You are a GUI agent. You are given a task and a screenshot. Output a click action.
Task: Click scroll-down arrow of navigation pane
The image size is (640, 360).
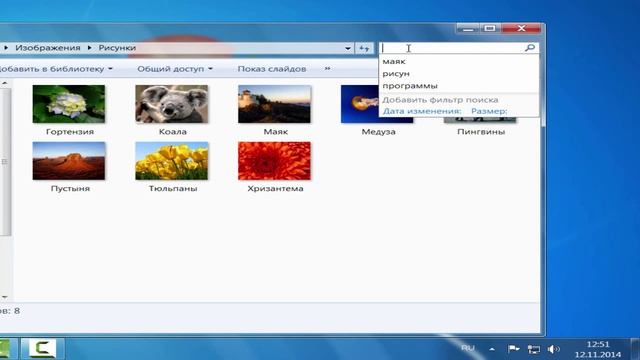4,297
